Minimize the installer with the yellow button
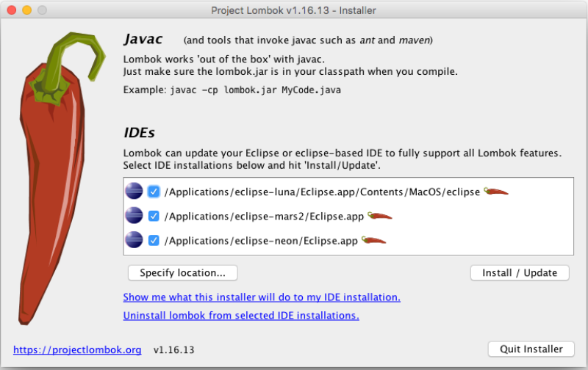Screen dimensions: 588x370 coord(27,10)
